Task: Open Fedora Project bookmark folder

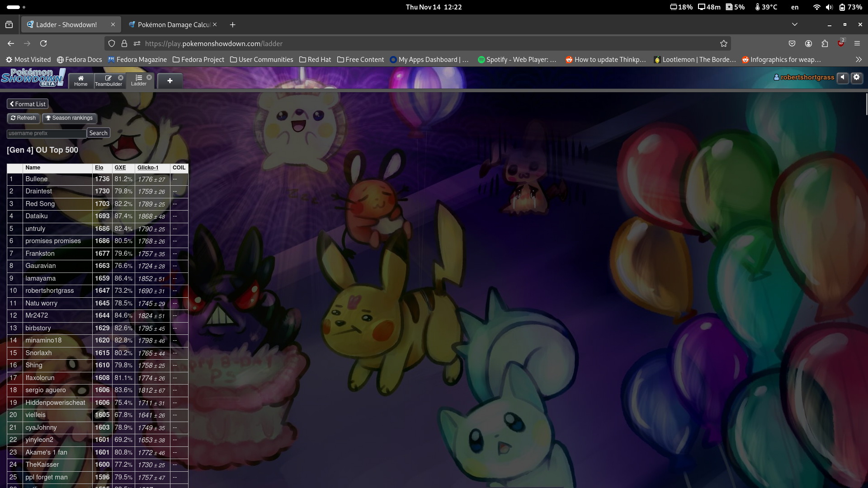Action: (x=198, y=60)
